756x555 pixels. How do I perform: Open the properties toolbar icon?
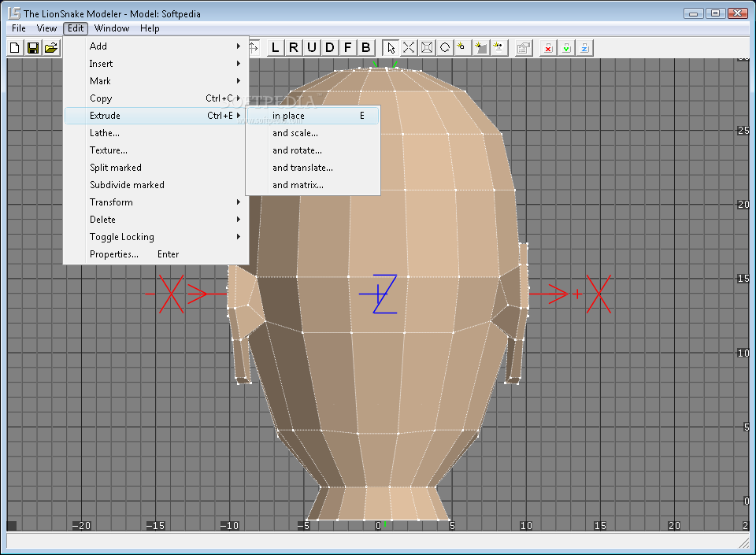point(524,48)
